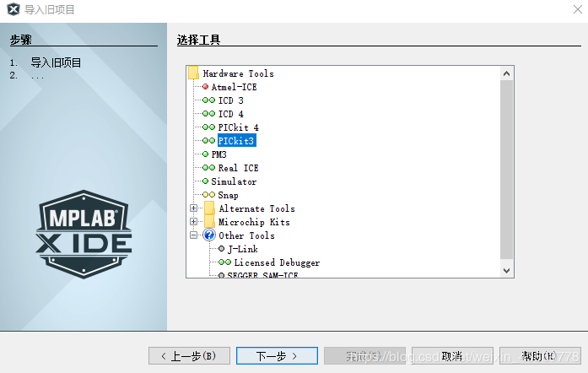Screen dimensions: 588x373
Task: Select Licensed Debugger under Other Tools
Action: pos(277,262)
